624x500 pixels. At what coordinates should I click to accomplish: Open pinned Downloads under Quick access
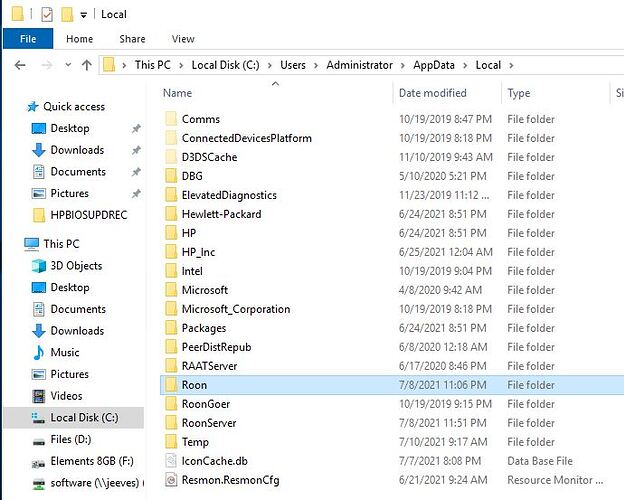pos(77,150)
